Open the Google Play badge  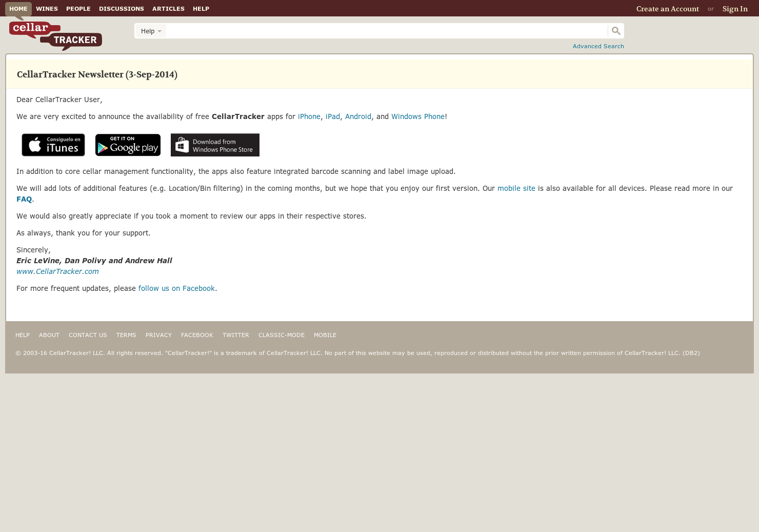(128, 145)
